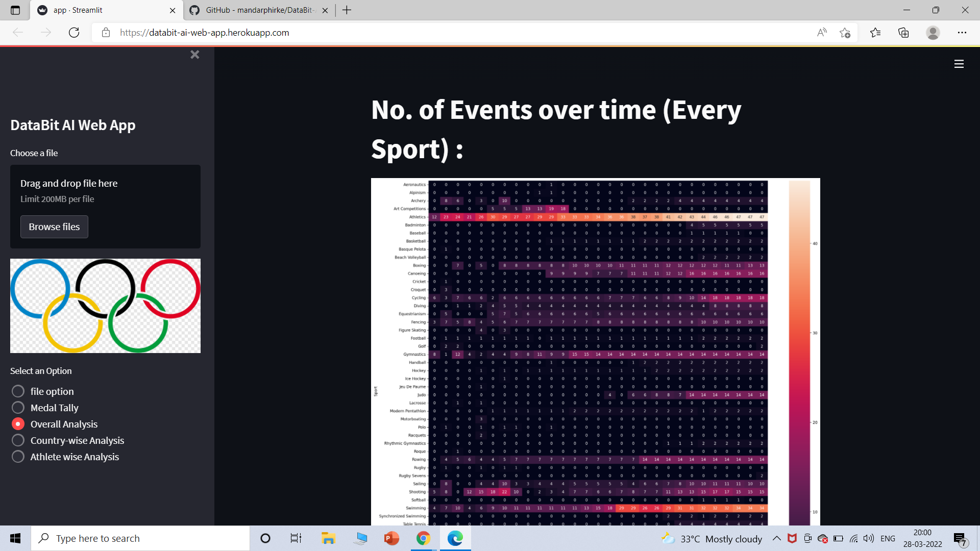The image size is (980, 551).
Task: Add this page to favorites
Action: coord(845,33)
